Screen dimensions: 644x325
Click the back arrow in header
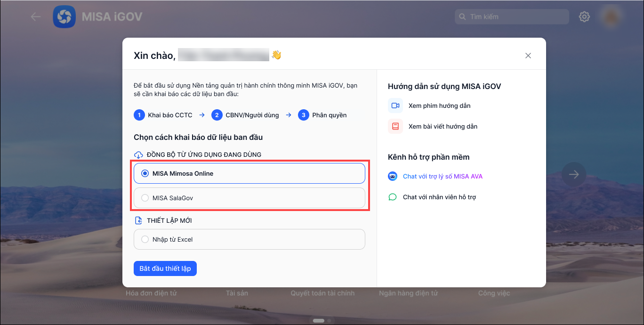tap(36, 17)
